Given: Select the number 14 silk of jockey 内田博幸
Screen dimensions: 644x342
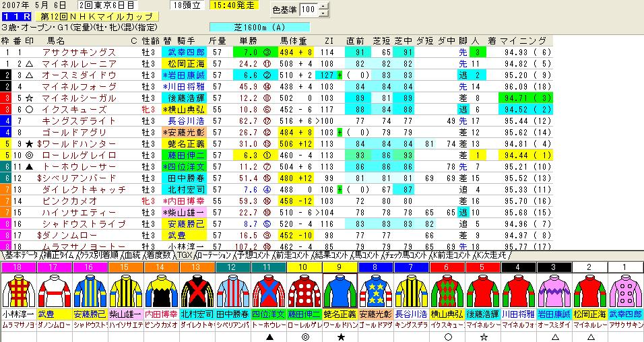Looking at the screenshot, I should coord(162,291).
